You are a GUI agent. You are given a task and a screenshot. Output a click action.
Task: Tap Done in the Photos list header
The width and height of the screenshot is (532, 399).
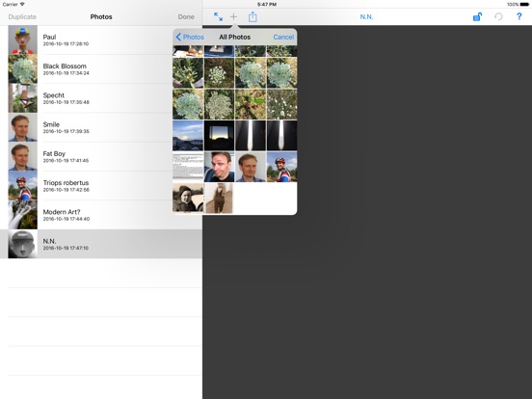point(186,16)
